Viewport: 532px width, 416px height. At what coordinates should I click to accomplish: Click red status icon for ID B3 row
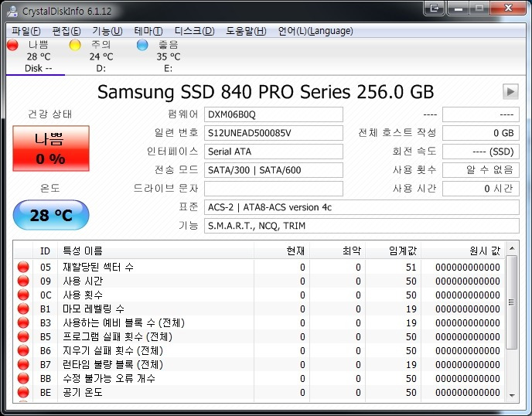23,322
